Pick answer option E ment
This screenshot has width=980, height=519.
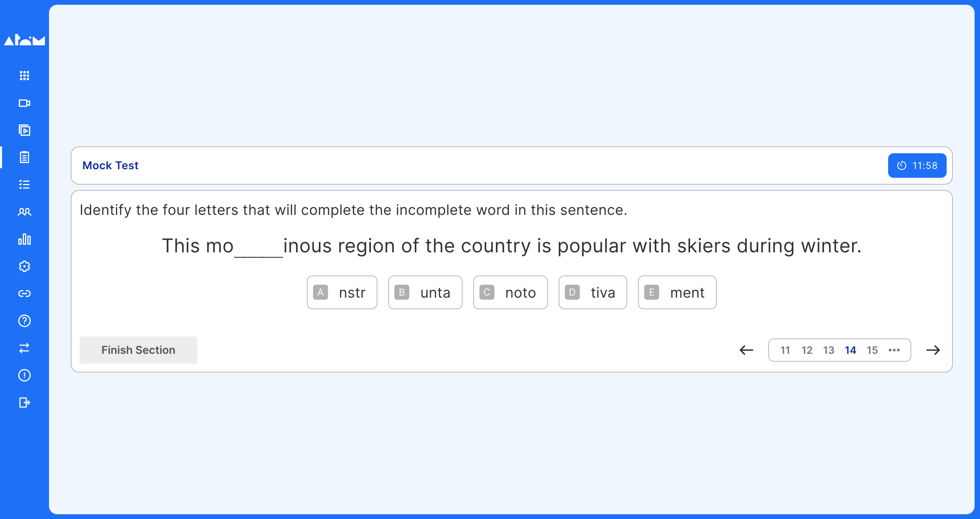677,293
